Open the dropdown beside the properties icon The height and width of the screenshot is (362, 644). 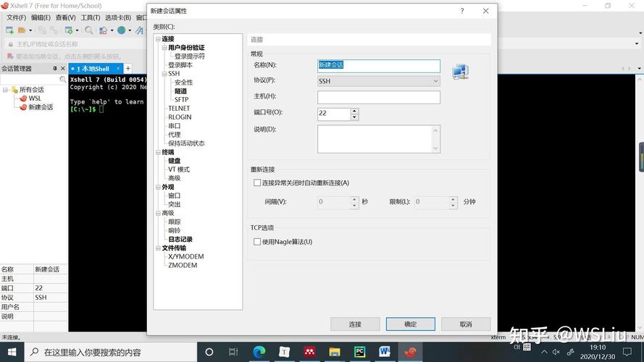pos(77,30)
